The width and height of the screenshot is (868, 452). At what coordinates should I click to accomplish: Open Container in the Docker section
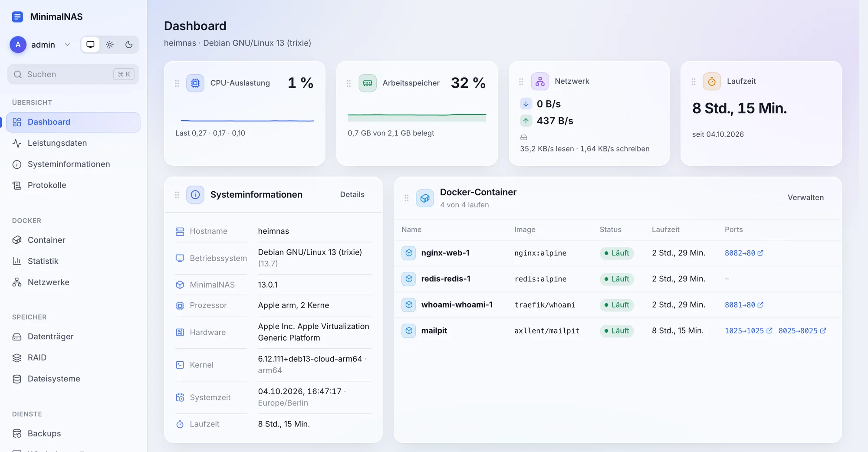pyautogui.click(x=73, y=240)
